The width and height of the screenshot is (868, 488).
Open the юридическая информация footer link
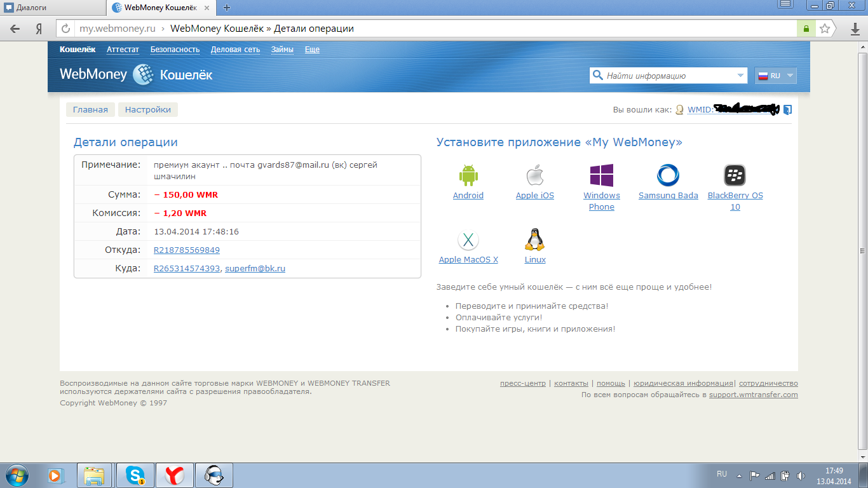[683, 383]
